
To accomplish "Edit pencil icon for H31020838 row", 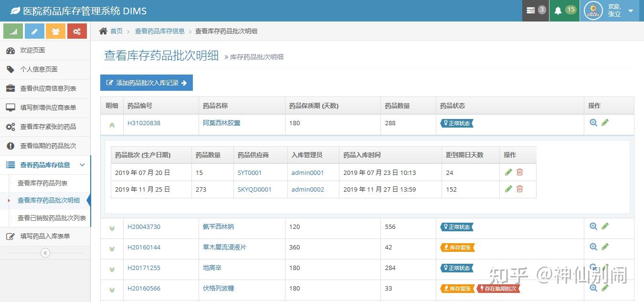I will [x=605, y=122].
